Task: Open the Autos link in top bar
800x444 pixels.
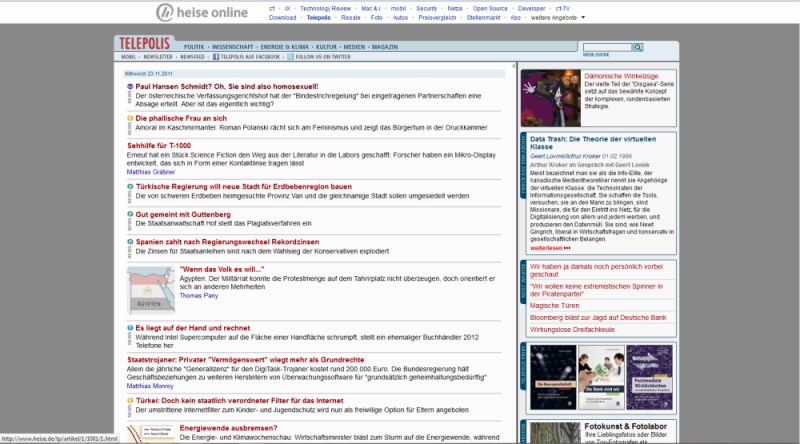Action: (x=400, y=17)
